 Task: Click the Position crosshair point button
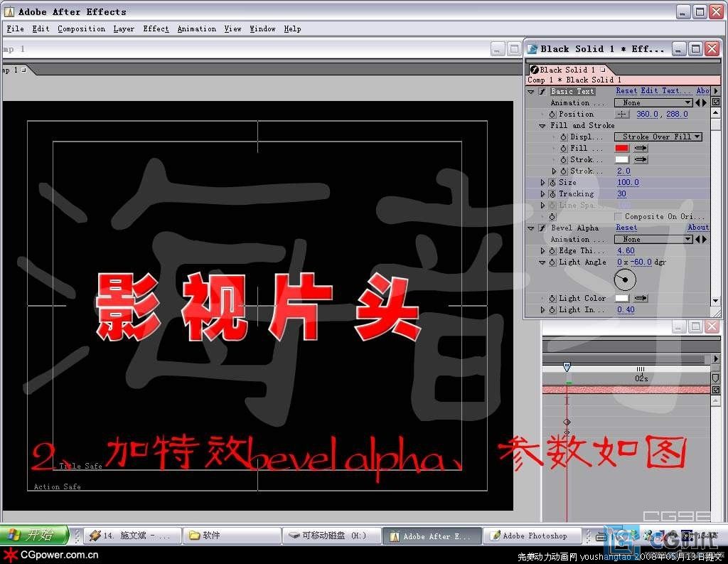[622, 115]
